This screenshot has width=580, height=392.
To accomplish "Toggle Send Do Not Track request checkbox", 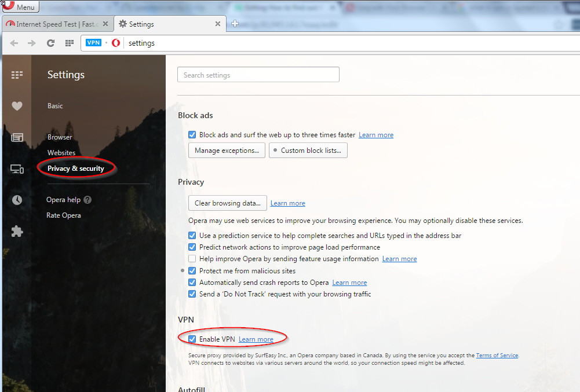I will tap(192, 294).
